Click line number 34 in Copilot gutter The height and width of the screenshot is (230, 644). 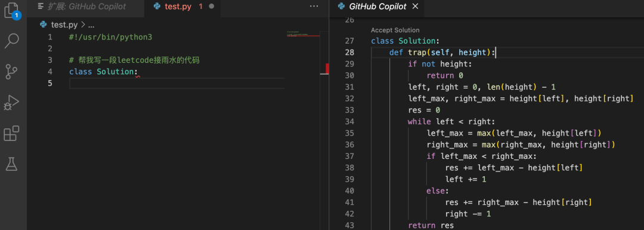tap(349, 121)
